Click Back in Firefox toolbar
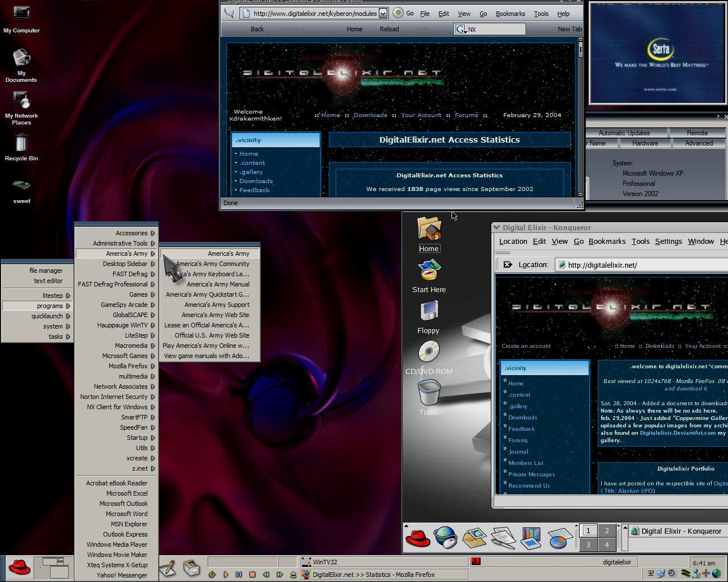The width and height of the screenshot is (728, 582). click(x=257, y=29)
